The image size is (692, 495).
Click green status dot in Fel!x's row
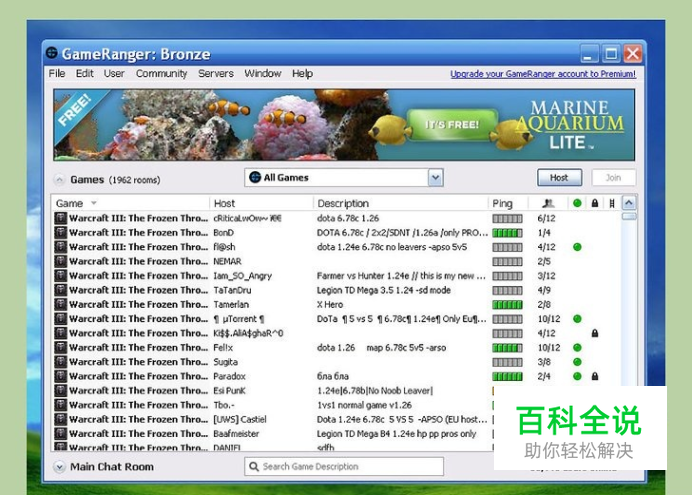(577, 347)
